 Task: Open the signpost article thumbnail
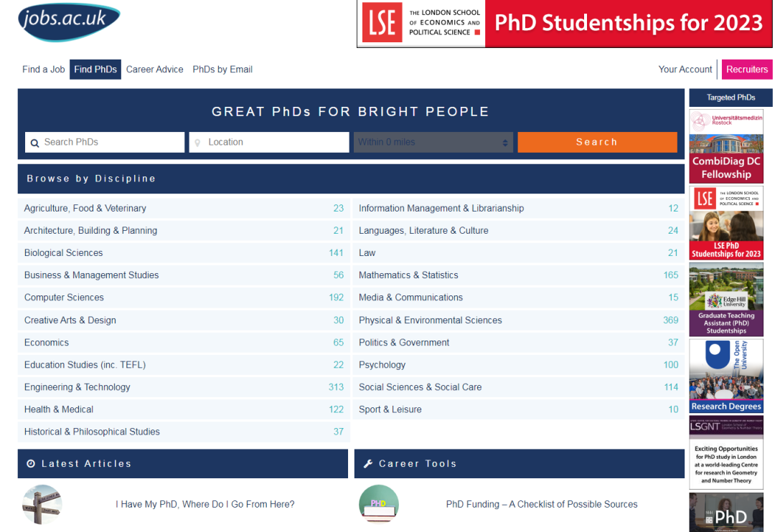coord(42,504)
